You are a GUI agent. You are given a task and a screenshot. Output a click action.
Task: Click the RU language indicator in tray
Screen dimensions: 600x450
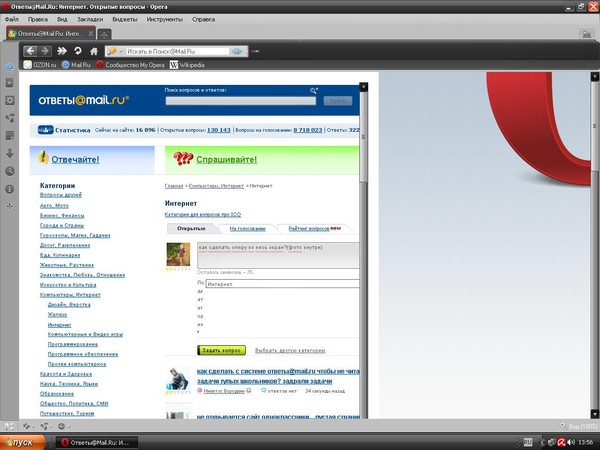click(x=528, y=442)
